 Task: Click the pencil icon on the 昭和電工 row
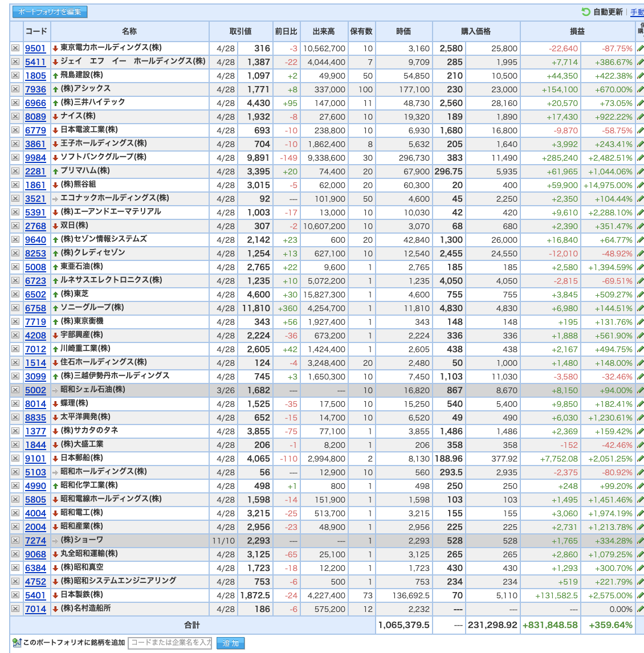[x=640, y=513]
